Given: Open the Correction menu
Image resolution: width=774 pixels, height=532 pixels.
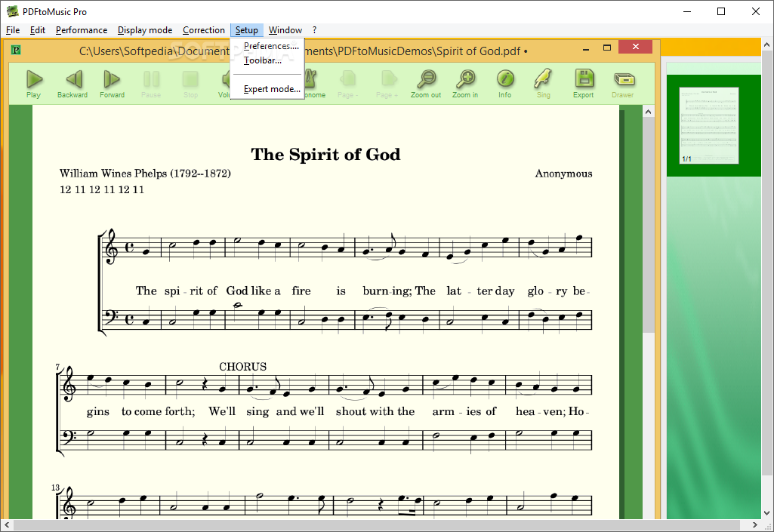Looking at the screenshot, I should coord(204,30).
